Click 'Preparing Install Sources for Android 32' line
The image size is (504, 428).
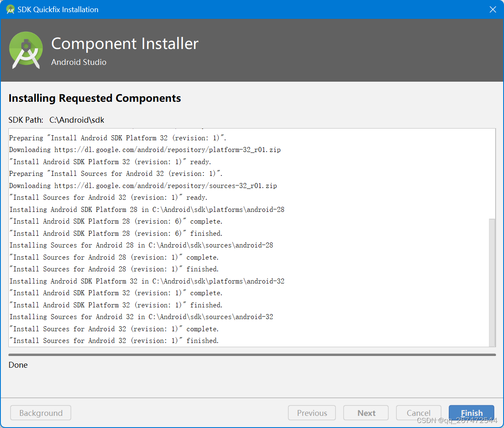[116, 173]
